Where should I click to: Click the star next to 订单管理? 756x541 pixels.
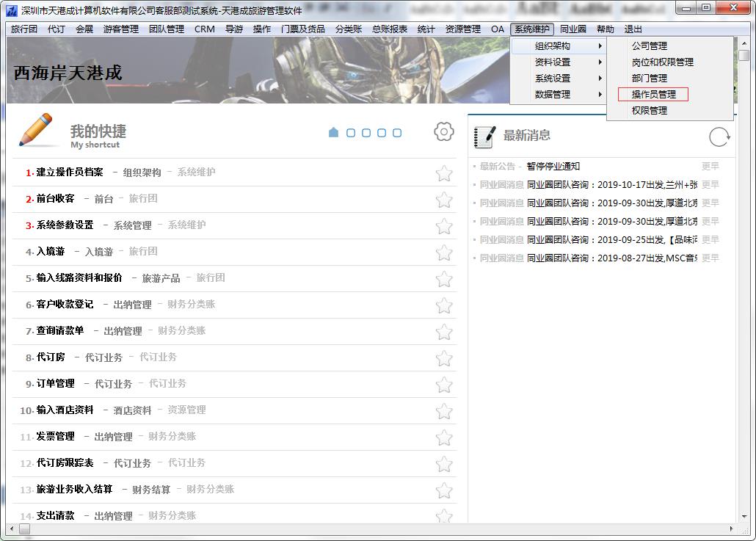(x=443, y=385)
